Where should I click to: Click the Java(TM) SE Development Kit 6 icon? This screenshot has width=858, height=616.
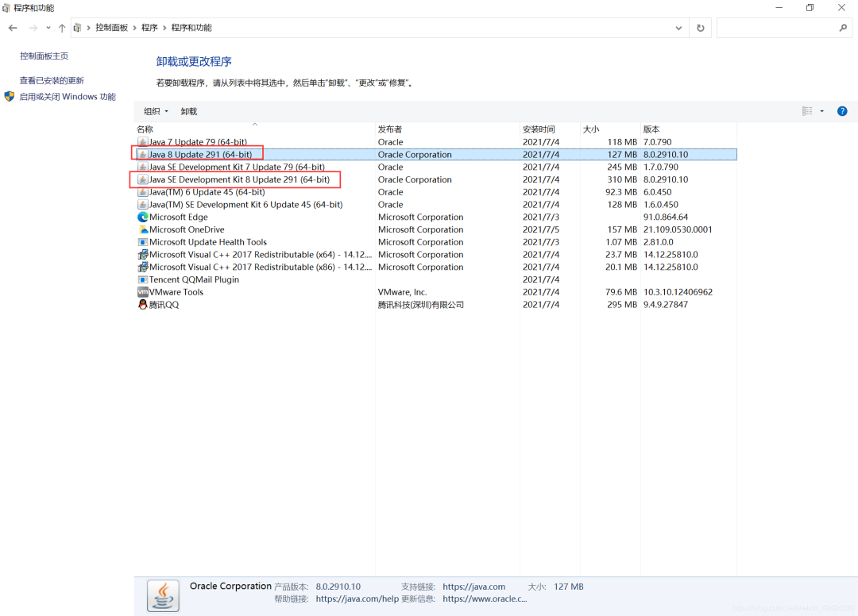point(143,205)
